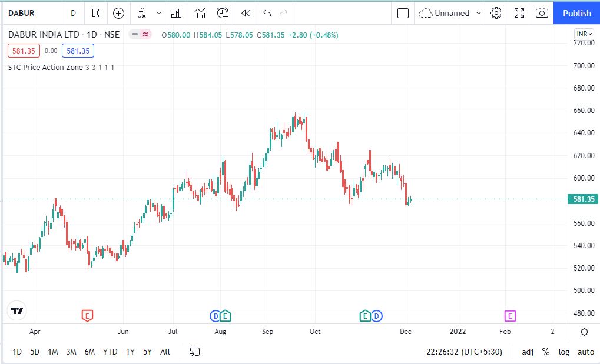Screen dimensions: 600x364
Task: Open chart settings gear icon
Action: (x=496, y=13)
